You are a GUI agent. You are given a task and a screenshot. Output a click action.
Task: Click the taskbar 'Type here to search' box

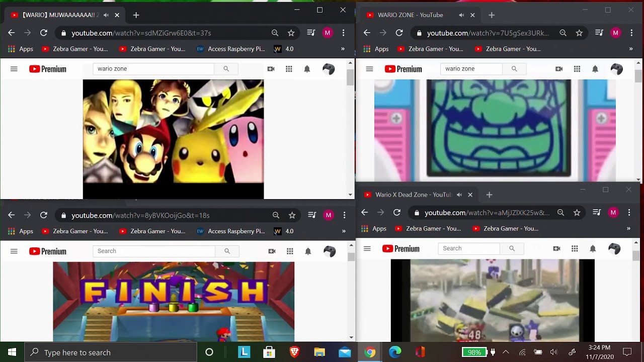click(x=111, y=352)
